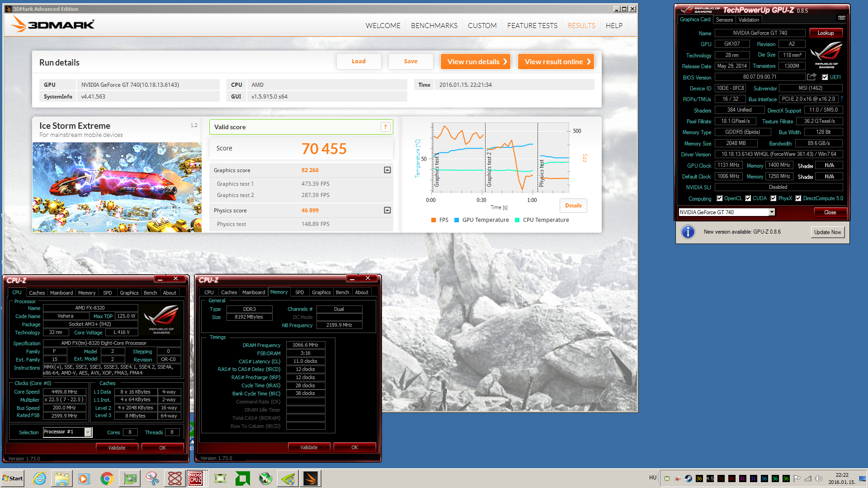
Task: Open network signal tray icon
Action: click(808, 479)
